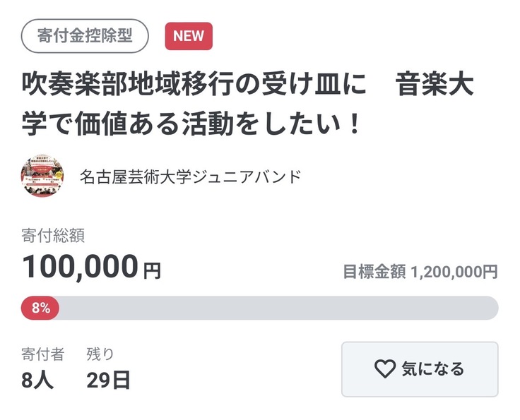Select the 寄付金控除型 tag

[x=85, y=36]
